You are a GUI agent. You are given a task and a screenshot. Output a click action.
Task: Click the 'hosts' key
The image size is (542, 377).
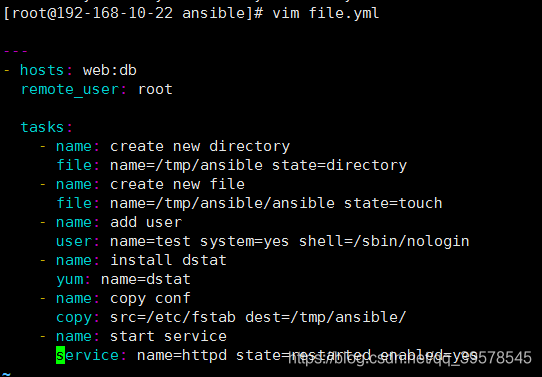pos(42,70)
